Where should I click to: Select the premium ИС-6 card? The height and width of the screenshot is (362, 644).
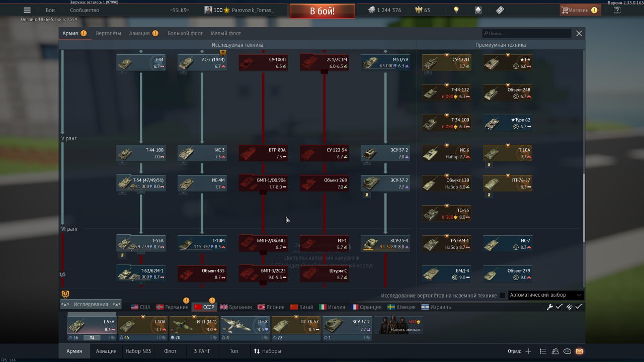pyautogui.click(x=446, y=153)
